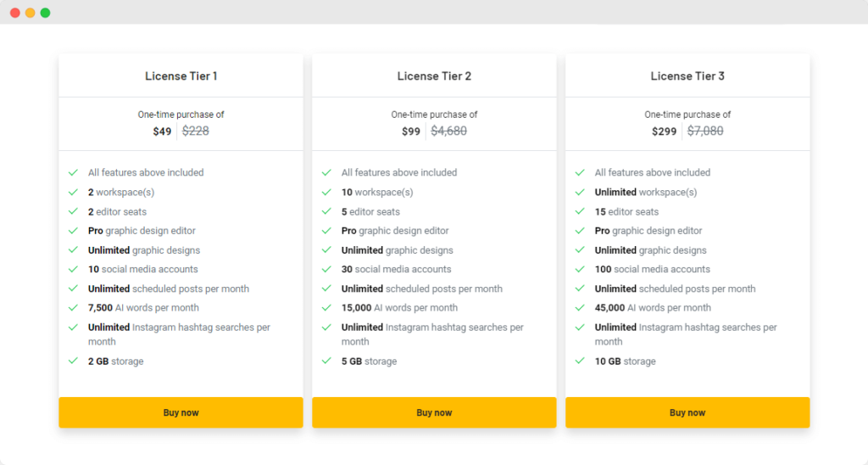Click Buy now under License Tier 3
Screen dimensions: 868x465
pyautogui.click(x=687, y=412)
